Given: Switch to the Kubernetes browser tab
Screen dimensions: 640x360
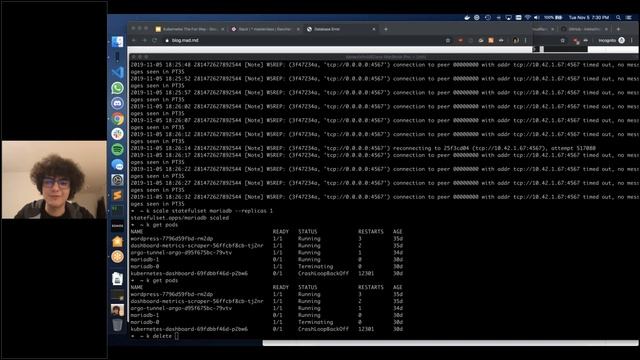Looking at the screenshot, I should pyautogui.click(x=189, y=29).
